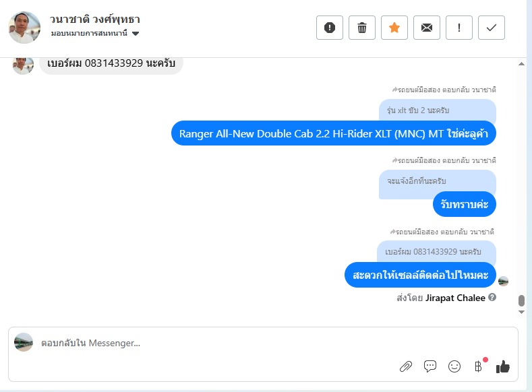Mark conversation done with checkmark icon
The image size is (532, 392).
click(492, 28)
